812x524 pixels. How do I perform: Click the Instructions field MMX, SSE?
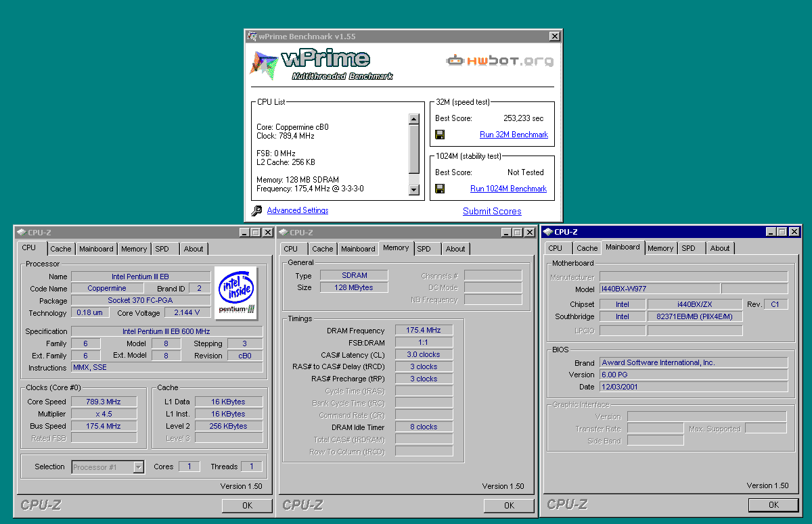[166, 368]
